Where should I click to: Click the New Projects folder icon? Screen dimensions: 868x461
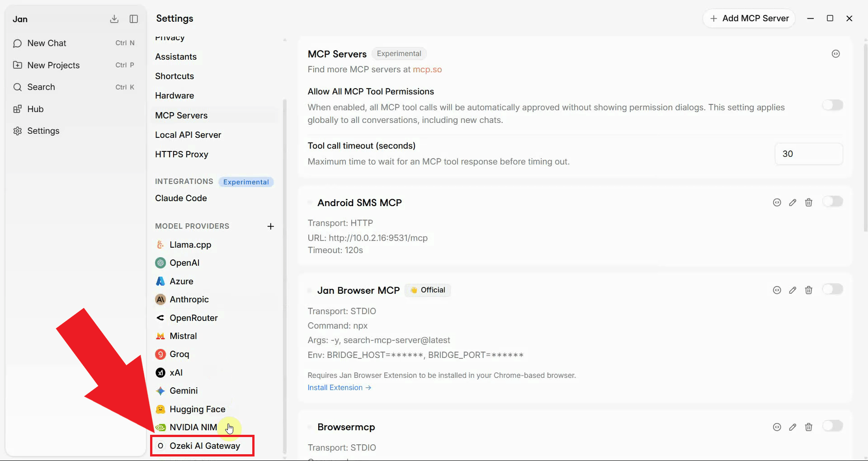pyautogui.click(x=18, y=65)
